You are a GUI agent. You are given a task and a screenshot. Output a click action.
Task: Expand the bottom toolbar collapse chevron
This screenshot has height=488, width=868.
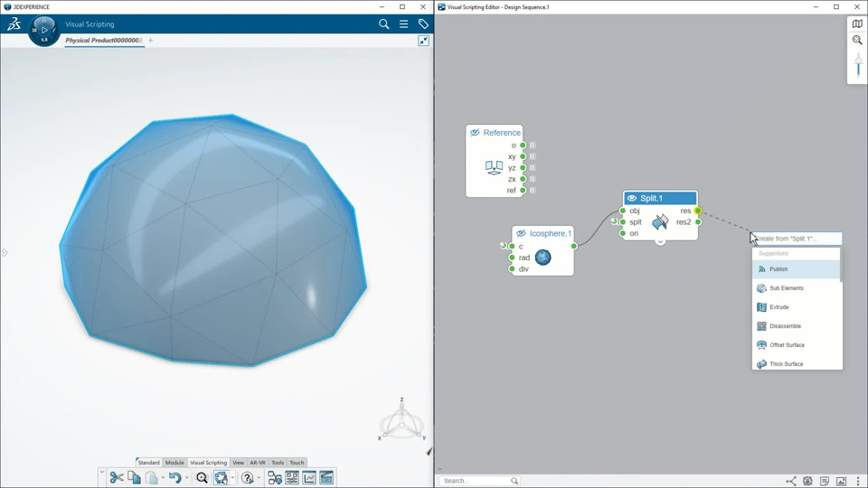tap(102, 472)
